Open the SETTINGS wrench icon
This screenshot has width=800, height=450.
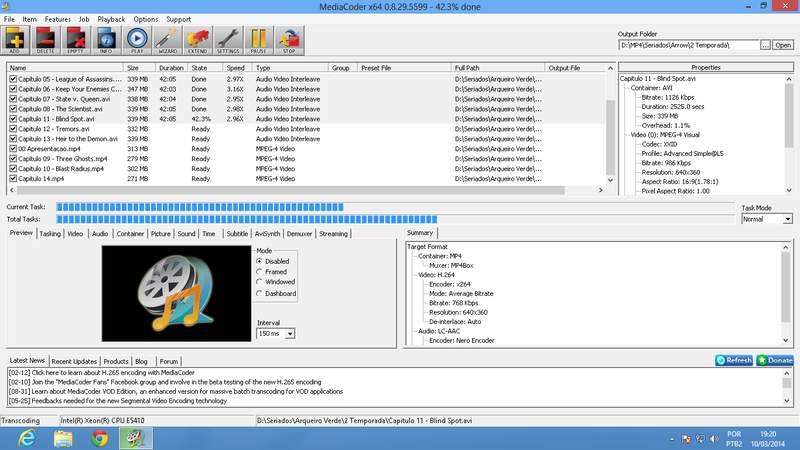click(228, 40)
